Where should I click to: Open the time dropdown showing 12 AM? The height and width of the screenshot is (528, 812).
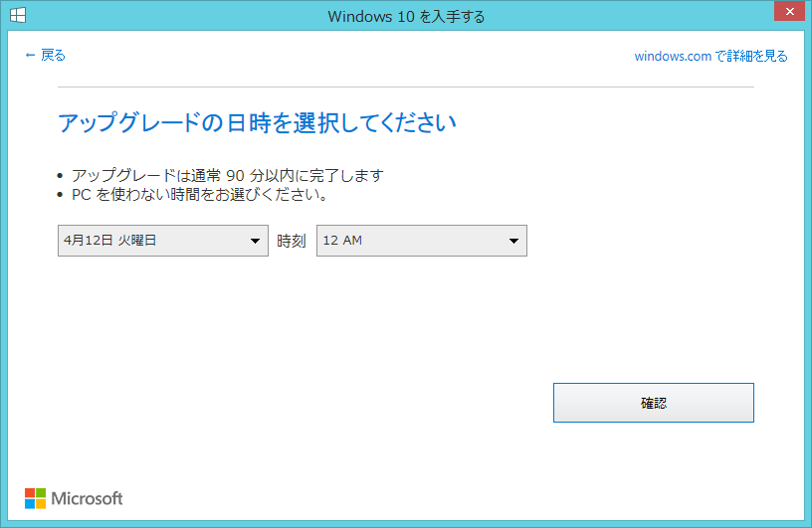pyautogui.click(x=422, y=241)
